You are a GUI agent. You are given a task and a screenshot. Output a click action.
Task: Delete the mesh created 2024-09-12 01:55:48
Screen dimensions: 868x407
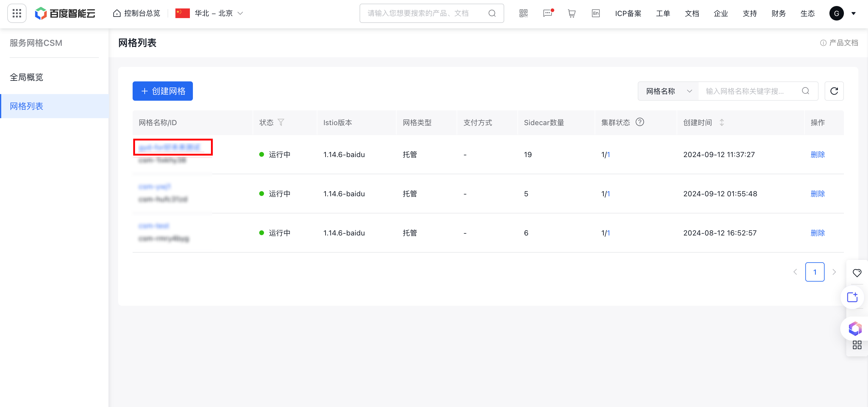(x=817, y=194)
